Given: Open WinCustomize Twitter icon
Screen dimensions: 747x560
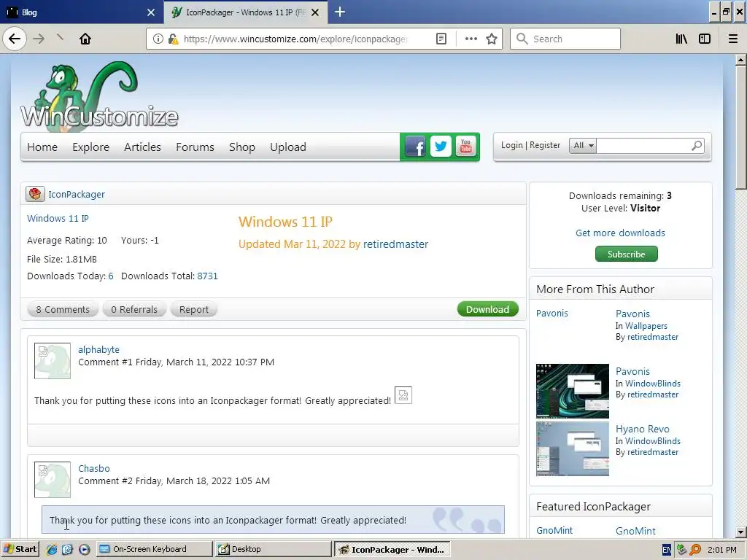Looking at the screenshot, I should click(x=441, y=147).
